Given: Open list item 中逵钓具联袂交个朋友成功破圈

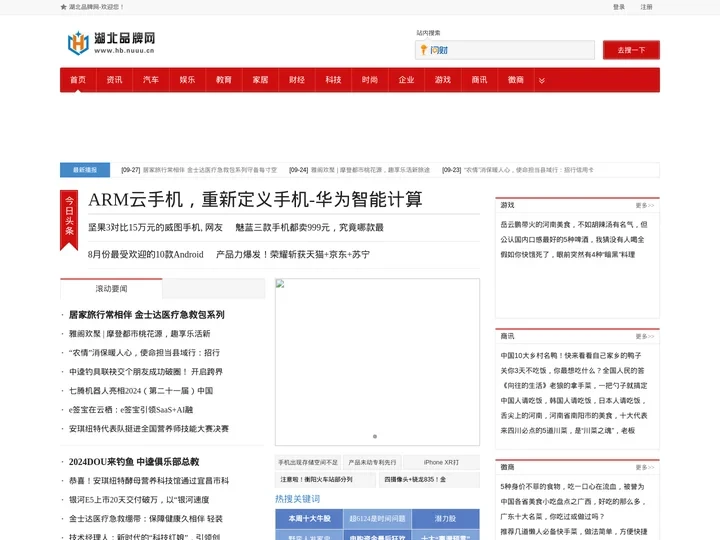Looking at the screenshot, I should pyautogui.click(x=146, y=372).
